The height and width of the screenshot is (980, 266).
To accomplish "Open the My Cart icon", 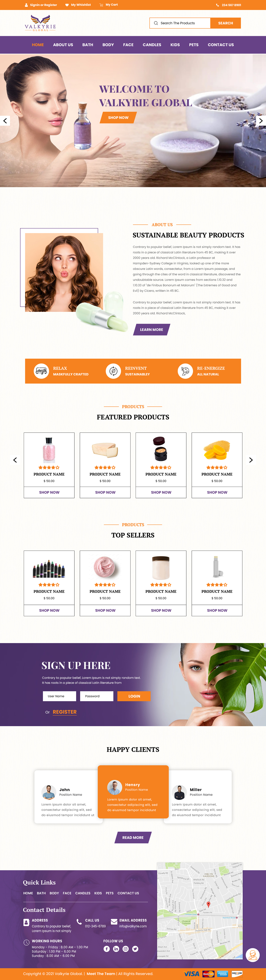I will coord(101,5).
